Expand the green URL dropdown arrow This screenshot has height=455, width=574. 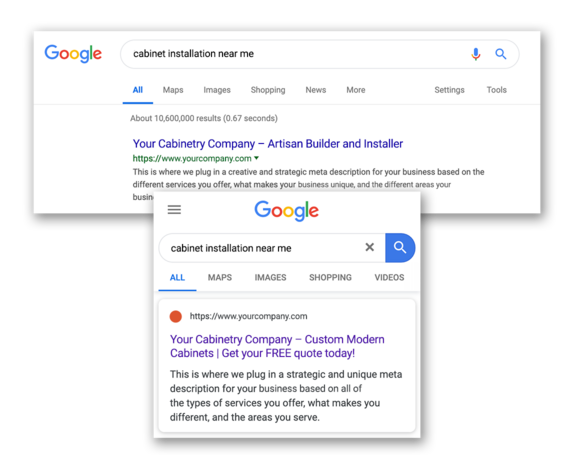257,158
